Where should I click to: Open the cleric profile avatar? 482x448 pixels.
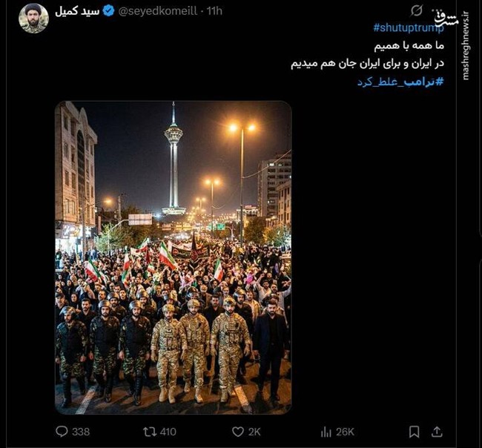point(34,19)
